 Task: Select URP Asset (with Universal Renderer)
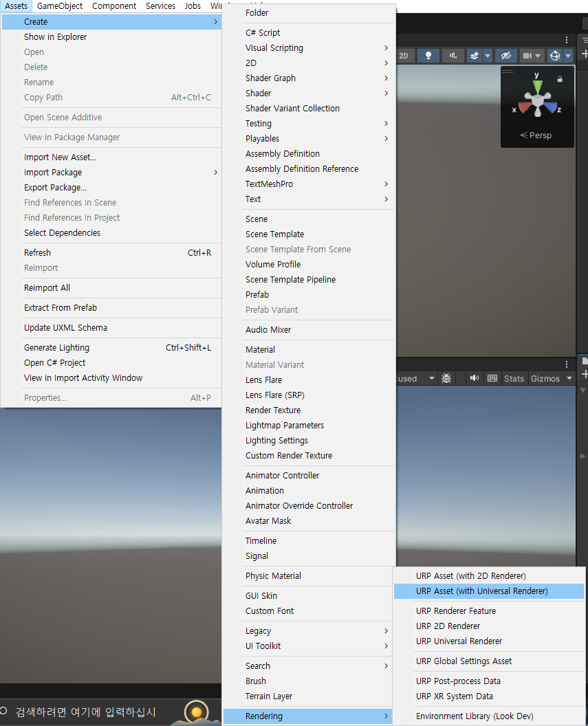coord(489,591)
